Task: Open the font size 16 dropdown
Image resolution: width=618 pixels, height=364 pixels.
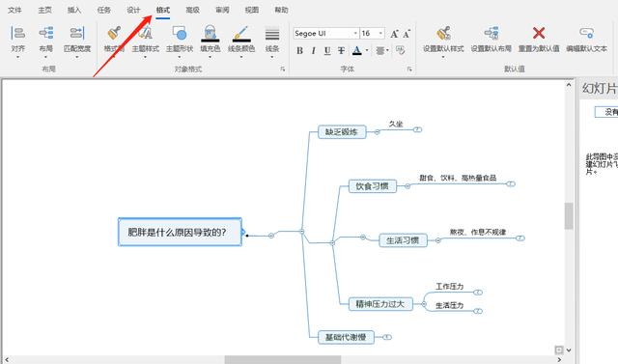Action: coord(380,34)
